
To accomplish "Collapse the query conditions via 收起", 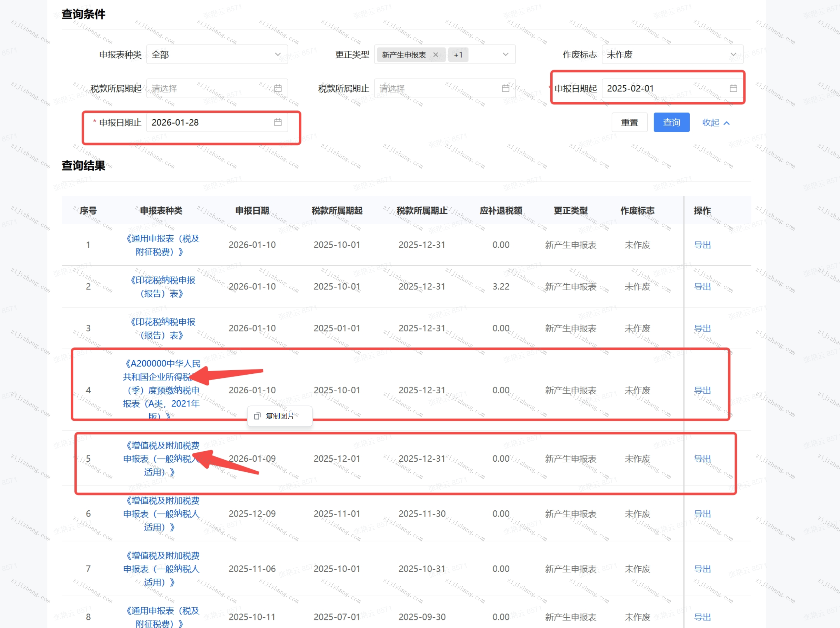I will pos(710,123).
